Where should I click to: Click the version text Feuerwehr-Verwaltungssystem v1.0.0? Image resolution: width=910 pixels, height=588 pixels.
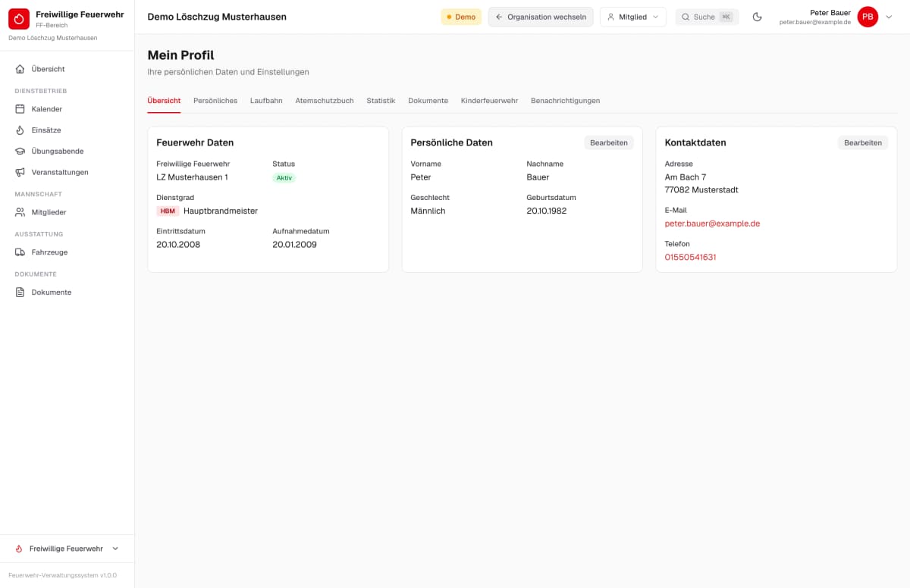pos(62,575)
